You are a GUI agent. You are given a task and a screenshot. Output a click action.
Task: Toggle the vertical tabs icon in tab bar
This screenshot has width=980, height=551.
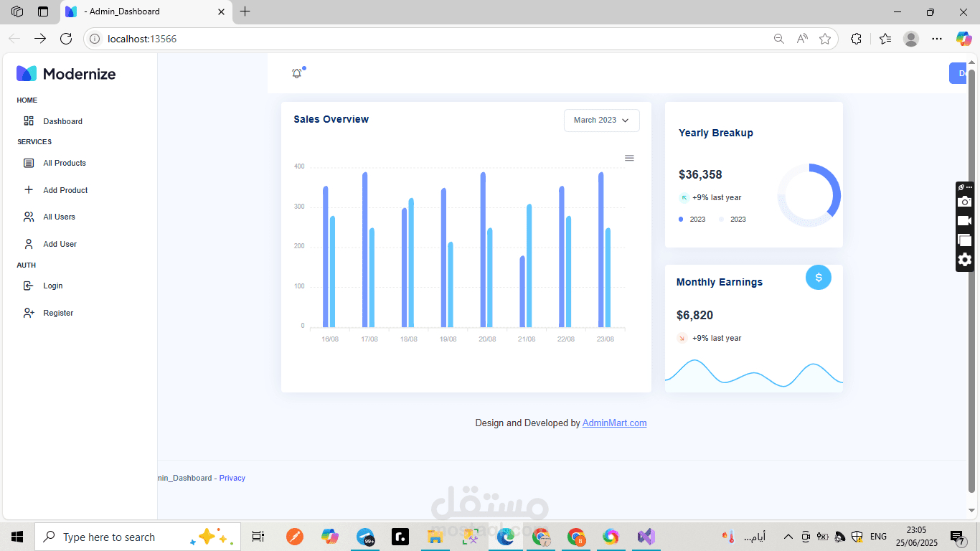pyautogui.click(x=43, y=11)
